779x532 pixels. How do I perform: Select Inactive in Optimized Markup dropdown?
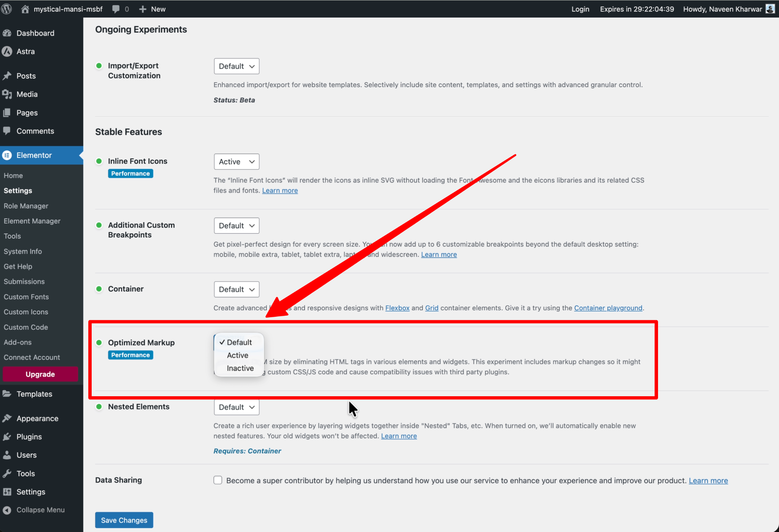[x=240, y=368]
